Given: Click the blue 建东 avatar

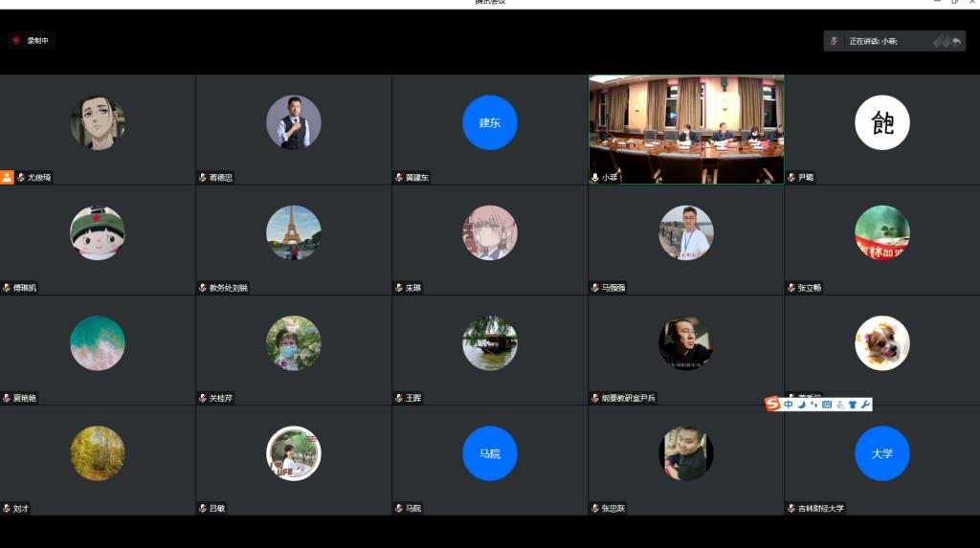Looking at the screenshot, I should tap(489, 122).
